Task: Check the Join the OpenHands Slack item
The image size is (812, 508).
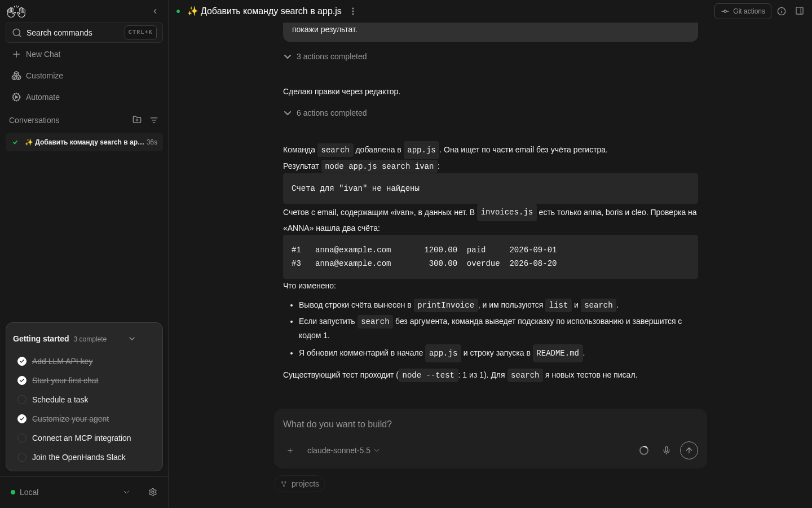Action: pyautogui.click(x=22, y=457)
